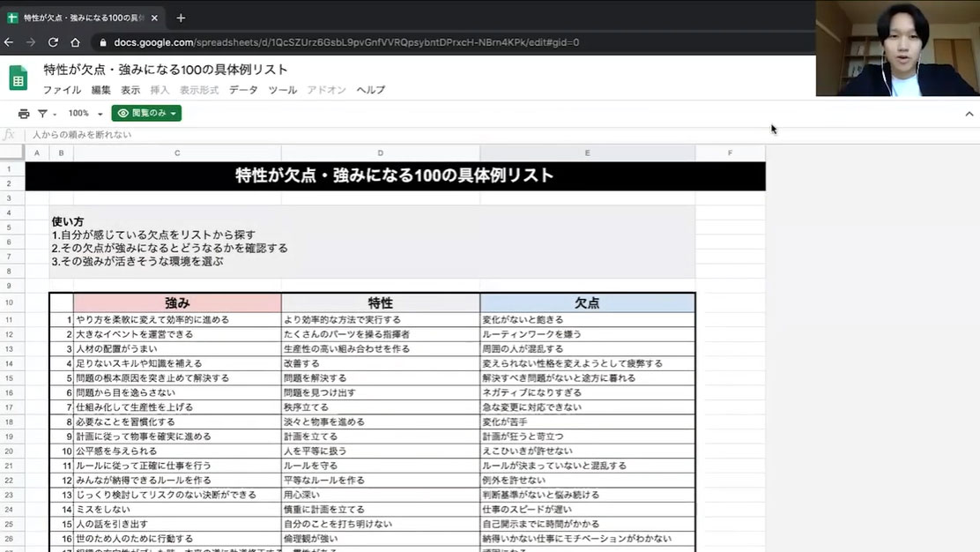Screen dimensions: 980x552
Task: Collapse the header with the top-right chevron
Action: pyautogui.click(x=969, y=114)
